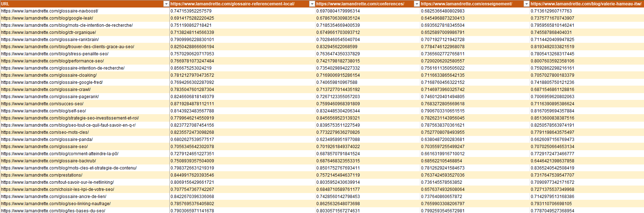Click the blog/google-leak URL cell

[85, 18]
